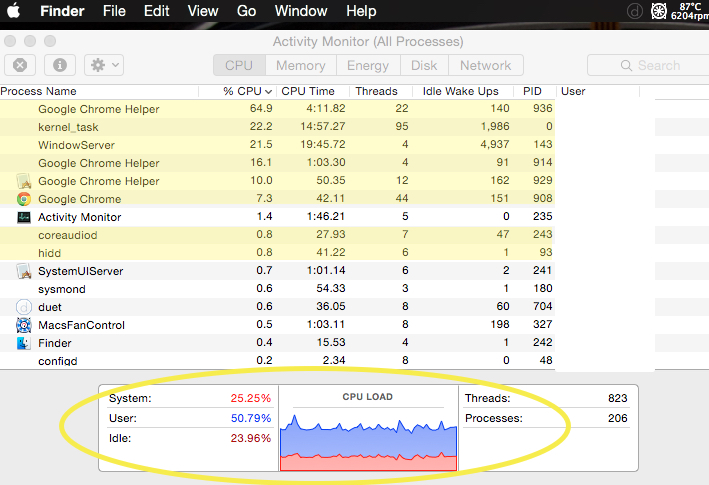This screenshot has width=709, height=485.
Task: Open the Apple menu
Action: (14, 10)
